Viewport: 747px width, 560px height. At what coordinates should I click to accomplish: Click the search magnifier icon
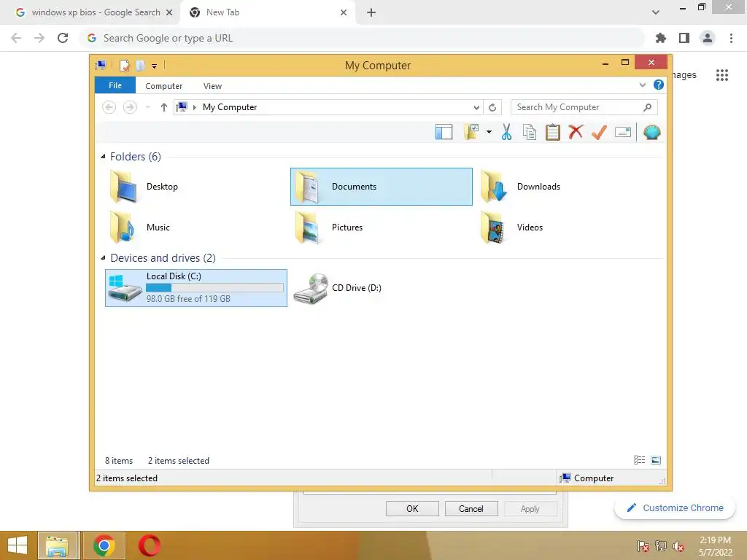(x=648, y=107)
